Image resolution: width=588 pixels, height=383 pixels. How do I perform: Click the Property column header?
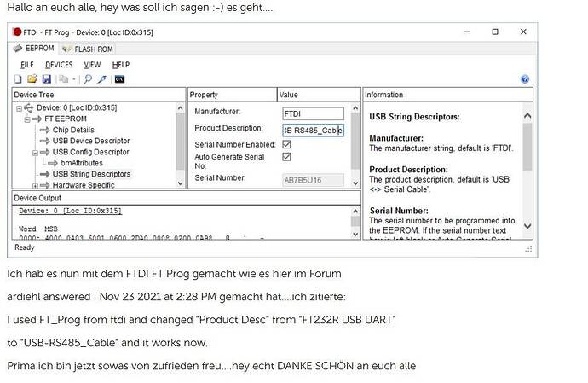point(232,95)
